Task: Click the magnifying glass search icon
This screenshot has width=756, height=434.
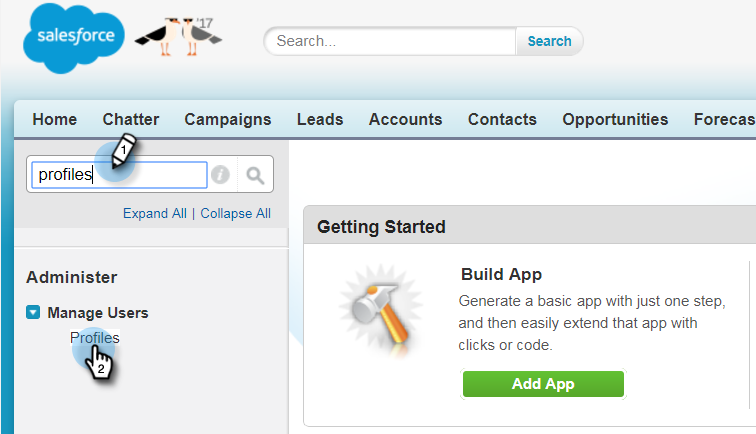Action: (x=255, y=175)
